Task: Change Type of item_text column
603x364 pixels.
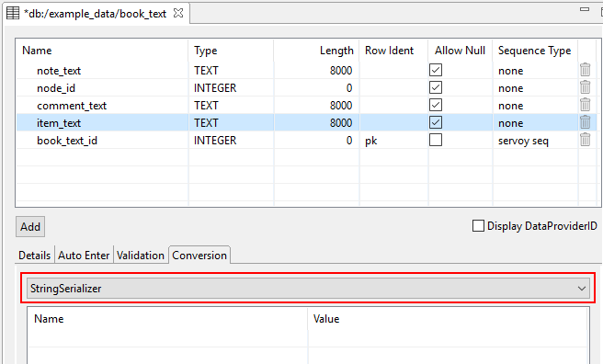Action: click(206, 123)
